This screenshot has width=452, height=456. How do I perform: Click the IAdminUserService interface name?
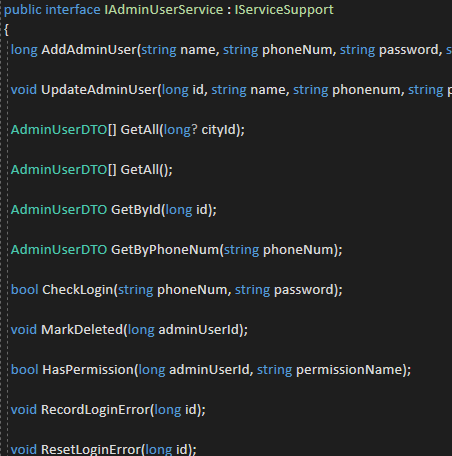pyautogui.click(x=164, y=10)
